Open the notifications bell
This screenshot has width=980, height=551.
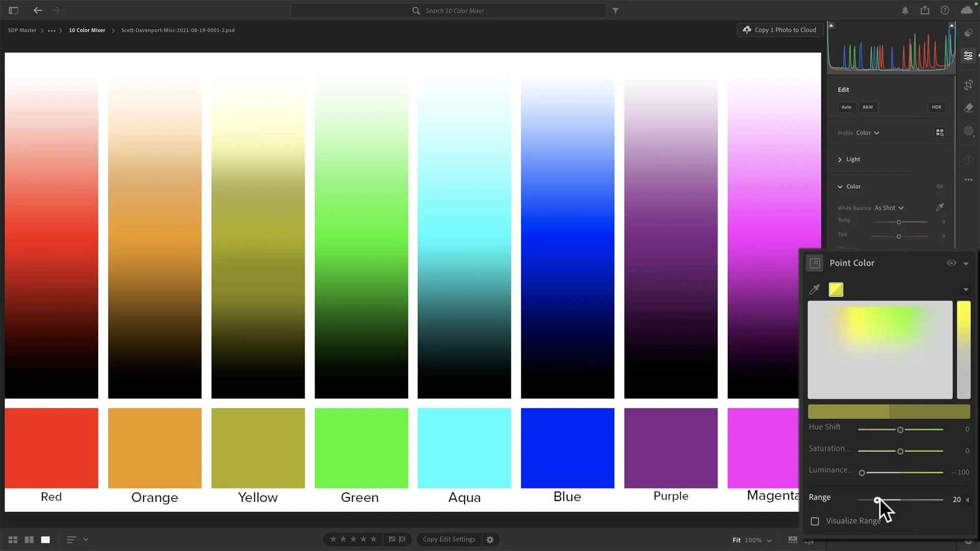click(905, 11)
